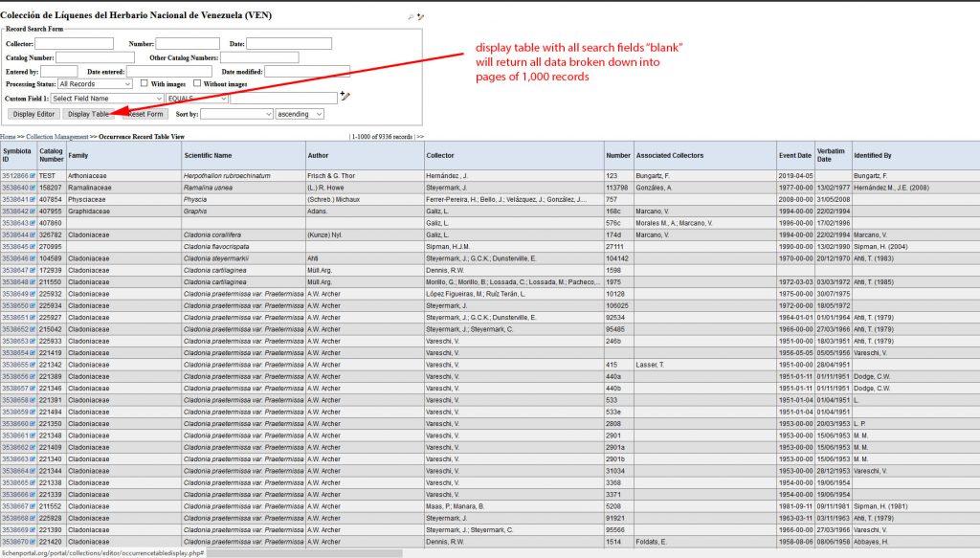Screen dimensions: 980x558
Task: Open the editor icon beside Symbiota ID 3538645
Action: (x=33, y=247)
